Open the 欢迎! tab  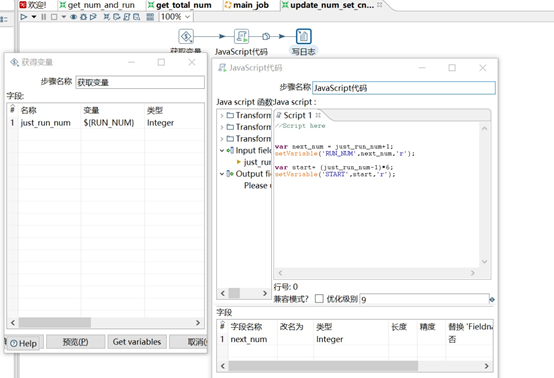(x=33, y=5)
